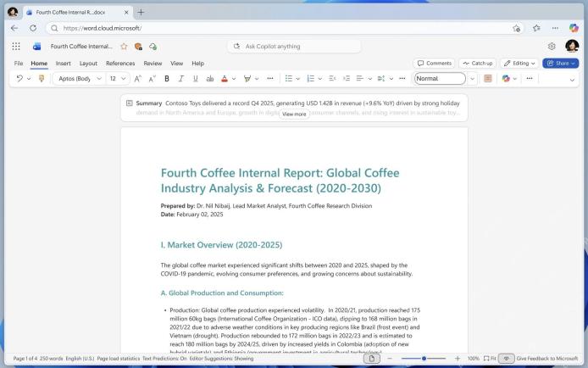
Task: Toggle Underline formatting
Action: tap(196, 78)
